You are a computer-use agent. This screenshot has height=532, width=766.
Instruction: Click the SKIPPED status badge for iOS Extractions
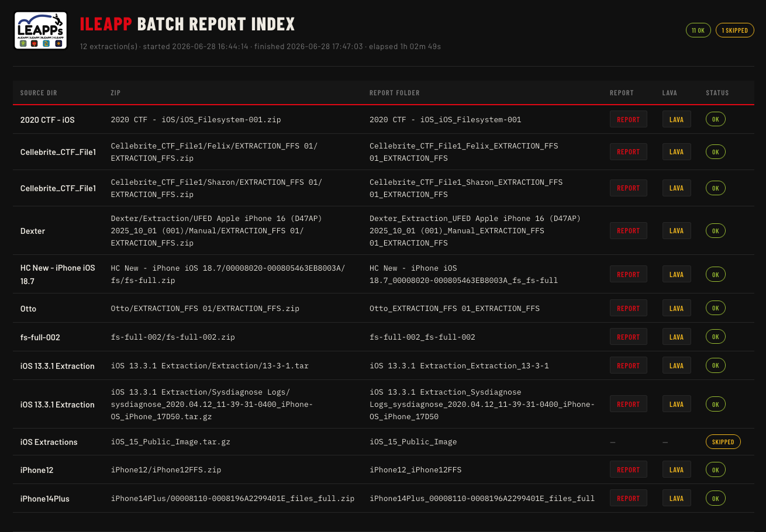click(723, 441)
